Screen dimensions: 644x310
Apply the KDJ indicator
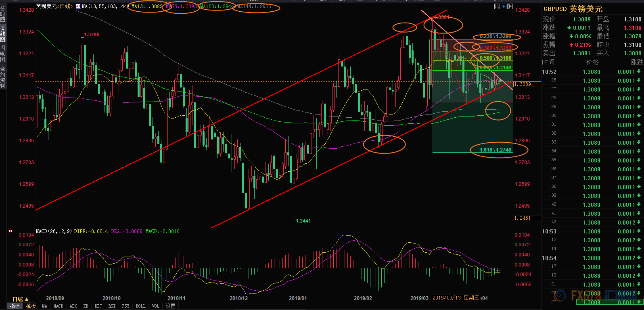click(x=98, y=306)
